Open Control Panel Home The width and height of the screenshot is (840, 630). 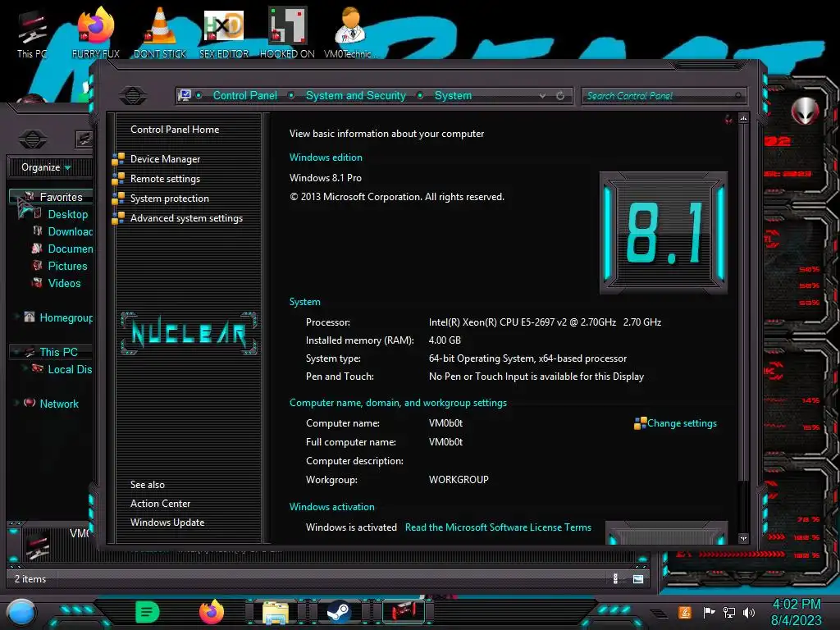175,129
